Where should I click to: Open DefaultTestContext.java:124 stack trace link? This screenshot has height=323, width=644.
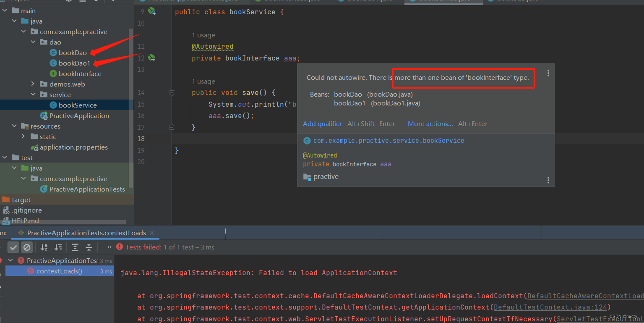[x=550, y=307]
